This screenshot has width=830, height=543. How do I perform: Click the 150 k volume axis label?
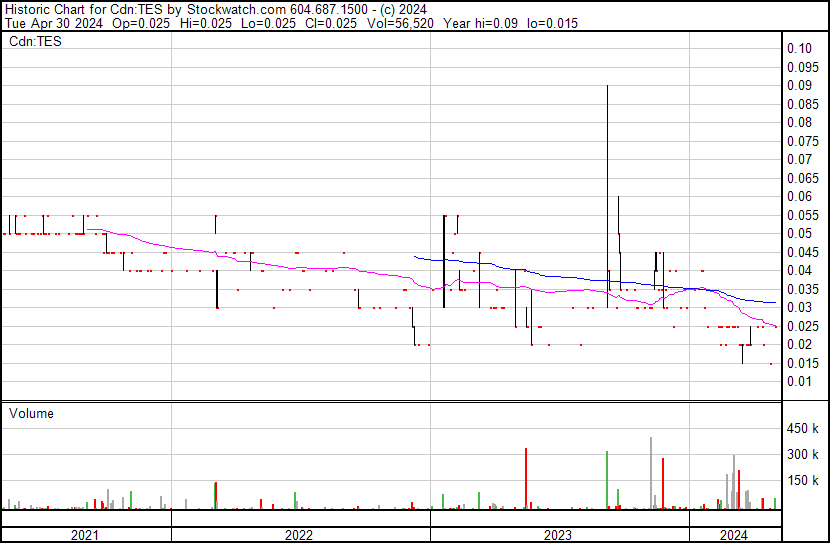tap(803, 481)
